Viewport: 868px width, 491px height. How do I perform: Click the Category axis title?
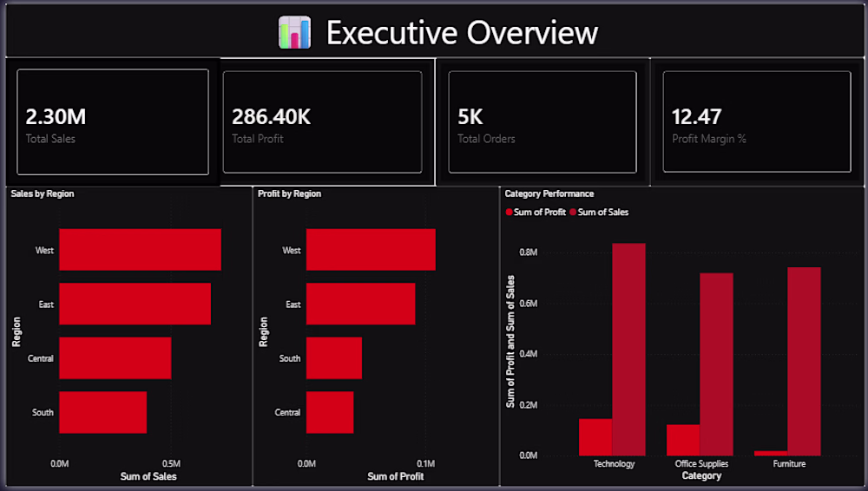coord(701,475)
